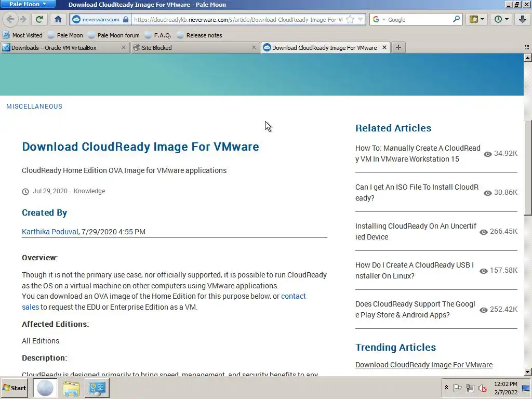This screenshot has width=532, height=399.
Task: Open the network tray icon
Action: (x=470, y=388)
